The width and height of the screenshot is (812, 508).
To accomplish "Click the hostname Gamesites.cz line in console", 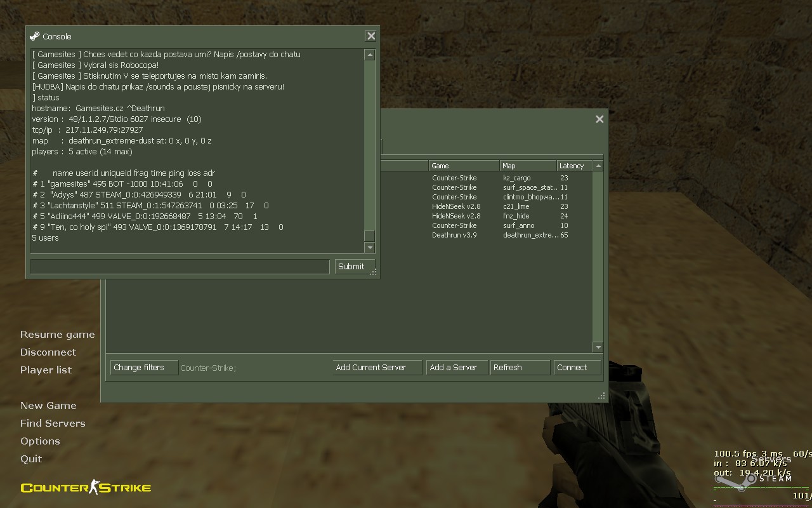I will tap(98, 109).
